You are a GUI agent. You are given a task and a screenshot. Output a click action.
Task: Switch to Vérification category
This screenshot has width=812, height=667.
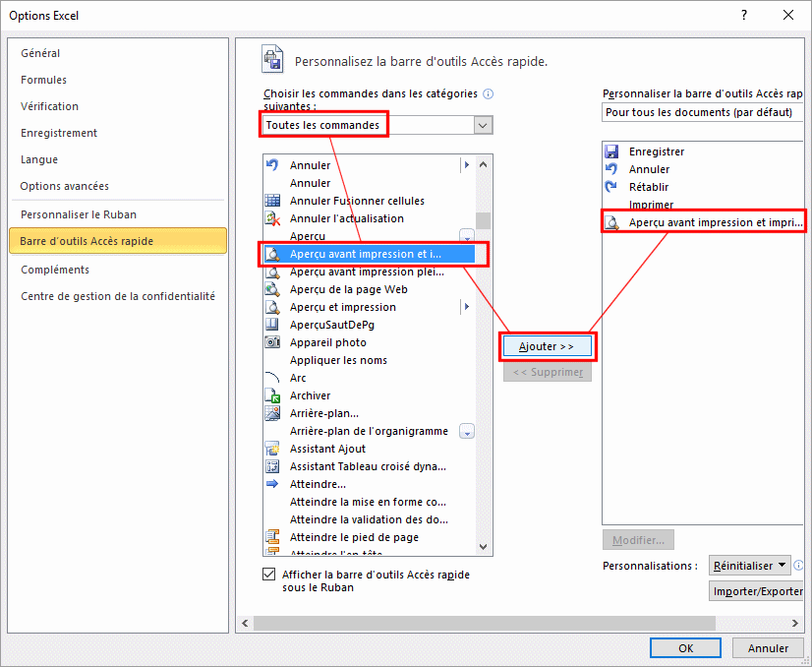[x=50, y=106]
